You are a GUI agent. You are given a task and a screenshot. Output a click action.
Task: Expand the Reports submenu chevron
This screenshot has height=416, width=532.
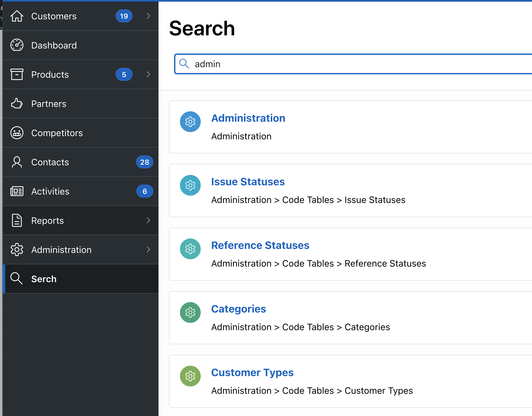(x=148, y=220)
